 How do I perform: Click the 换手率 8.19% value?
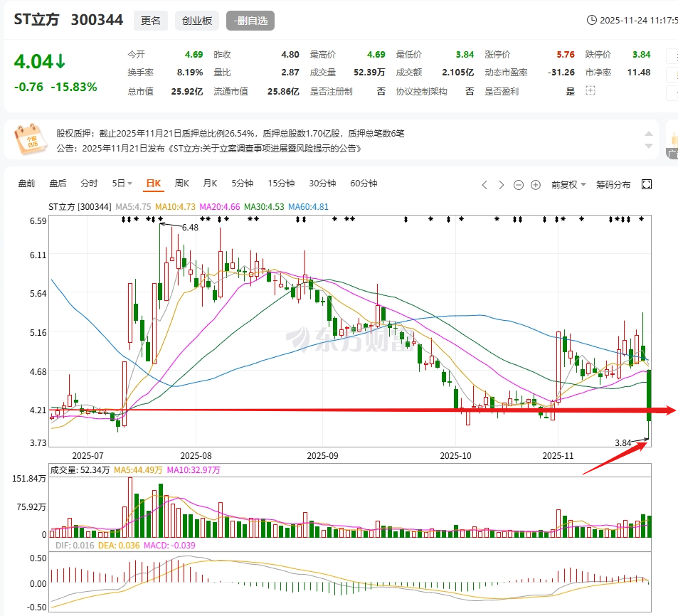tap(190, 72)
